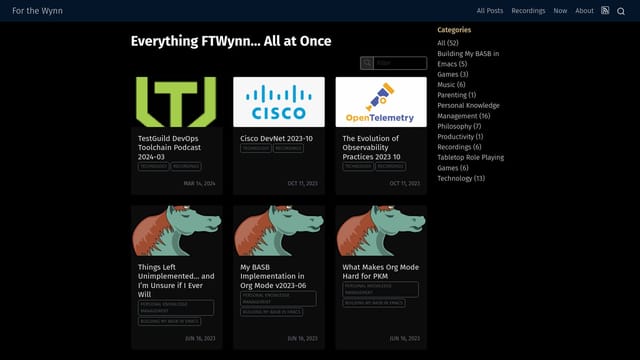
Task: Open horse thumbnail above What Makes Org Mode
Action: coord(381,231)
